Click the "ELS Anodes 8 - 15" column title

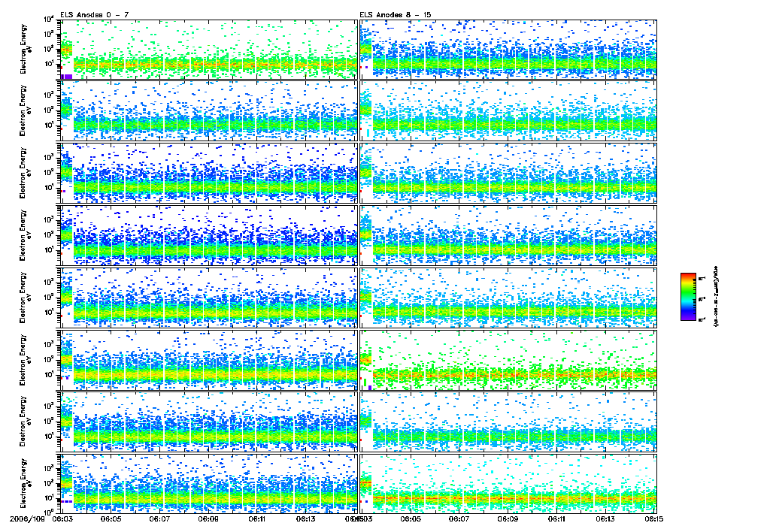pyautogui.click(x=396, y=15)
